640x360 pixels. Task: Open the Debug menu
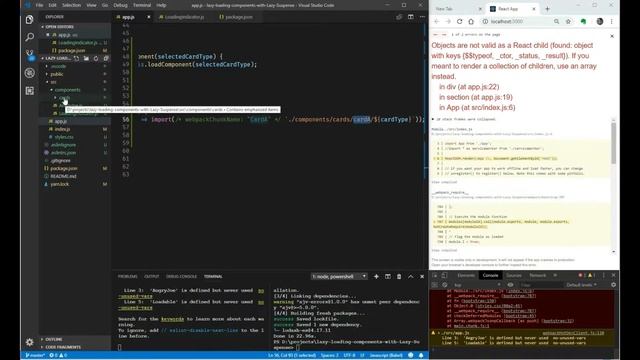pyautogui.click(x=120, y=5)
